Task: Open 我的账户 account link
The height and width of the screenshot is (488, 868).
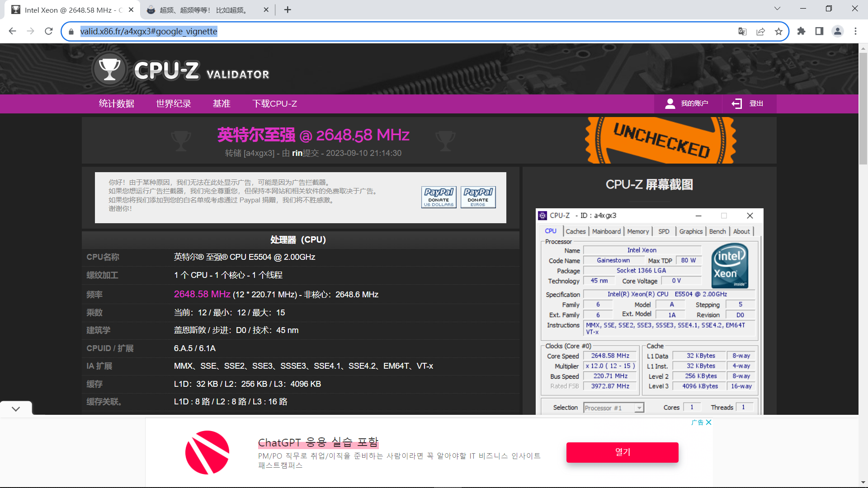Action: pyautogui.click(x=687, y=103)
